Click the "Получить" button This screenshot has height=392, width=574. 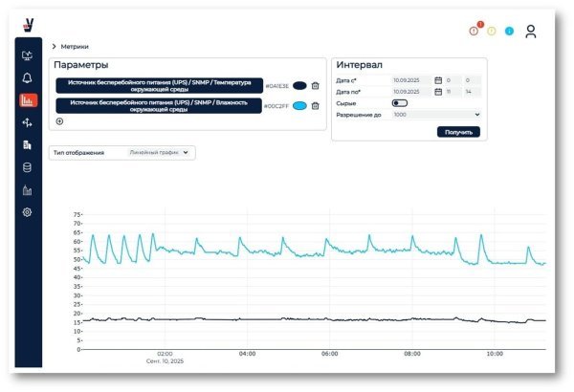(458, 132)
